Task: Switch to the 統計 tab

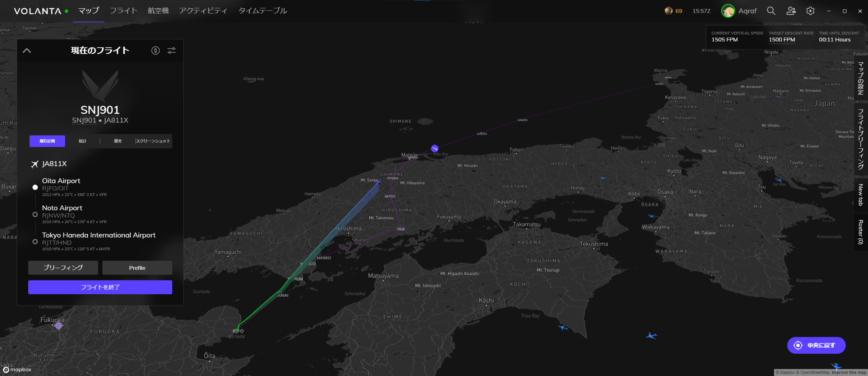Action: [83, 141]
